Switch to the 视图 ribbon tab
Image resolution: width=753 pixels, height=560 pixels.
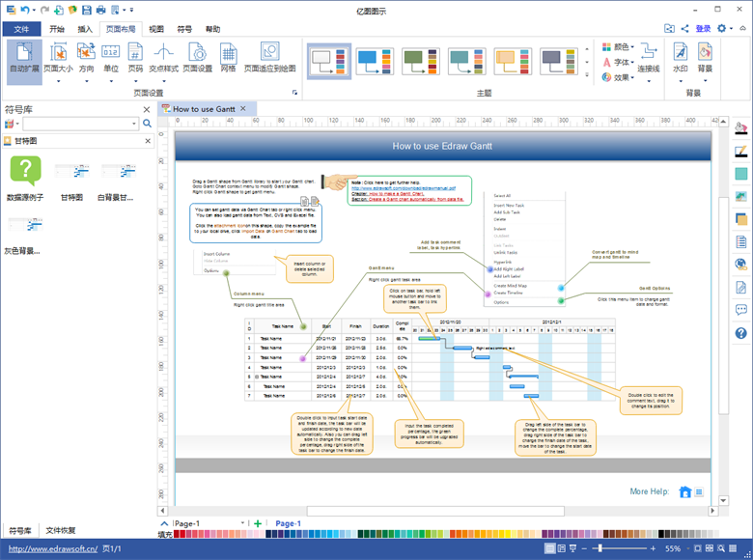156,29
